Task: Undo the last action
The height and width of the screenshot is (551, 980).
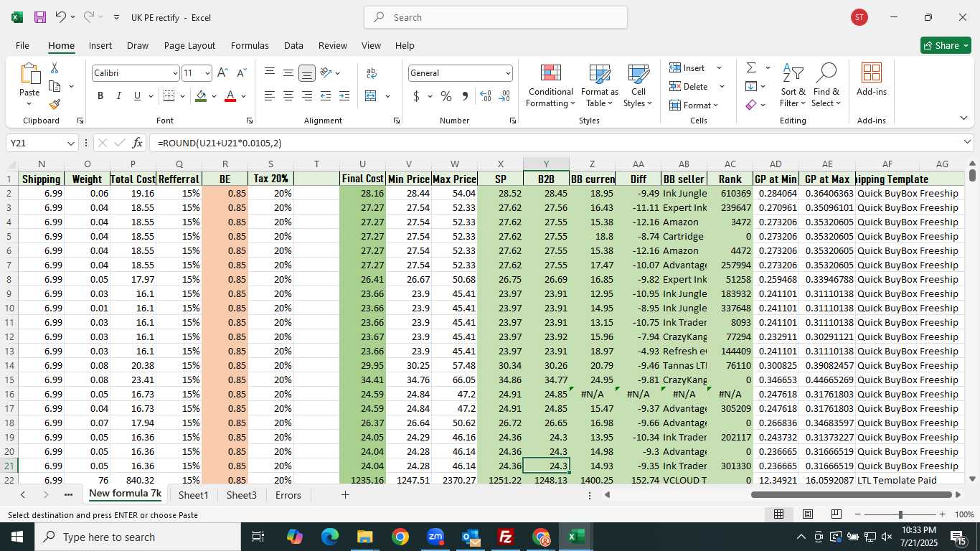Action: [61, 17]
